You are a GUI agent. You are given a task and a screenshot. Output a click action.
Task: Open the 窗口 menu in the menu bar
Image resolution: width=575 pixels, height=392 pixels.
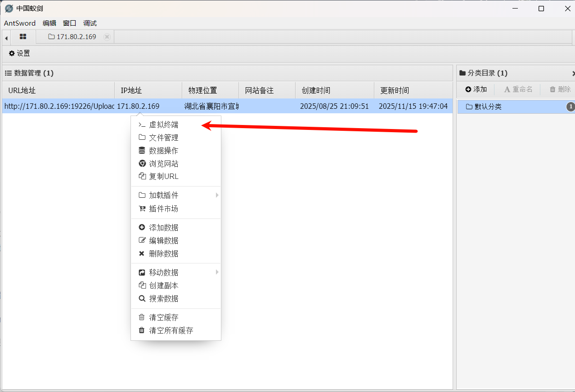point(70,23)
